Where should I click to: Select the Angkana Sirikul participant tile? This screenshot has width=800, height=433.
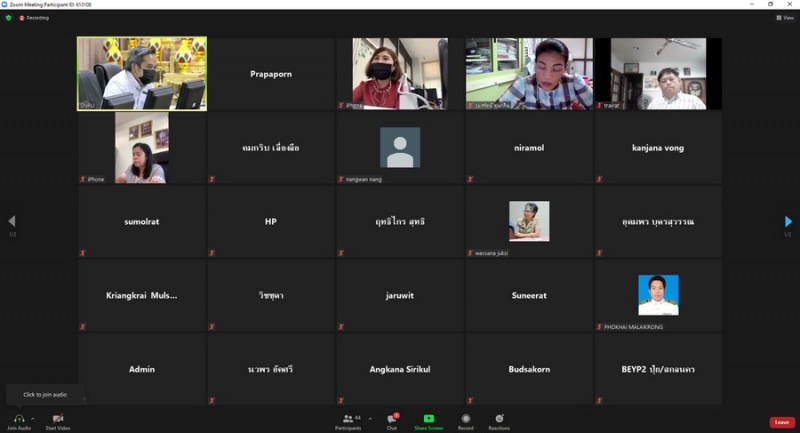[x=400, y=369]
